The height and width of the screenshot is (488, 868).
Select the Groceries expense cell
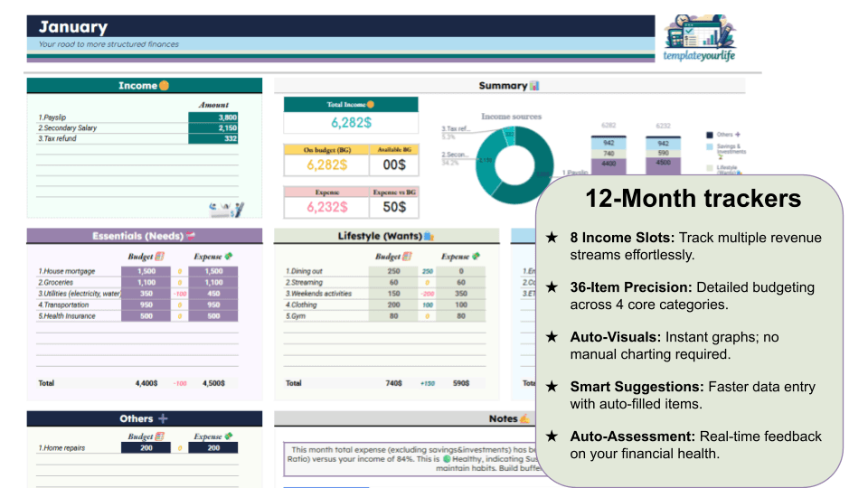pyautogui.click(x=213, y=282)
